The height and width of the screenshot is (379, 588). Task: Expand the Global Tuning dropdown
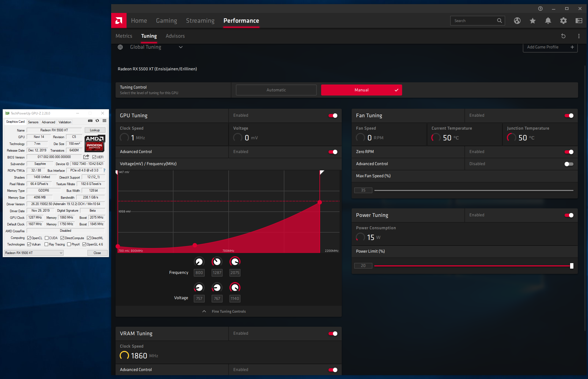click(181, 47)
